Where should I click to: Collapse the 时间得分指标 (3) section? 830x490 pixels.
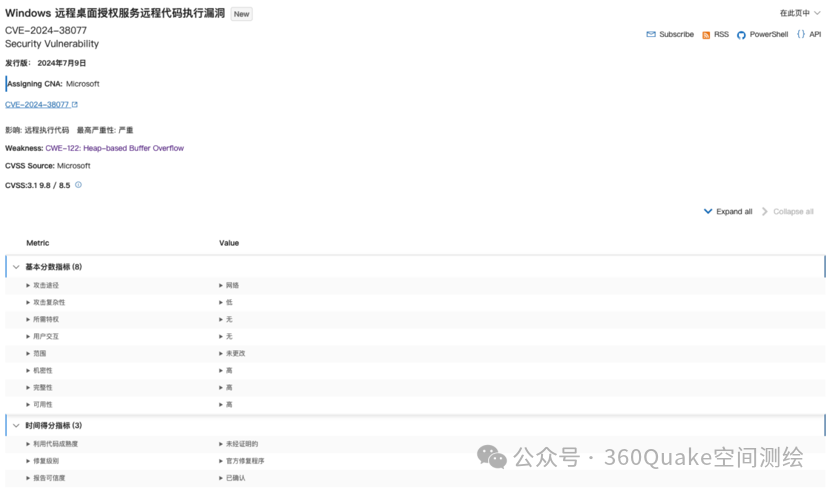[16, 425]
